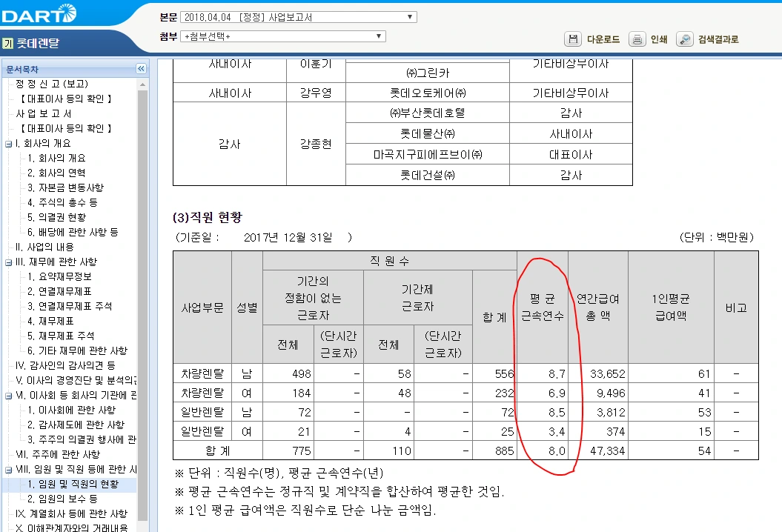The height and width of the screenshot is (532, 782).
Task: Click the DART logo
Action: tap(39, 14)
